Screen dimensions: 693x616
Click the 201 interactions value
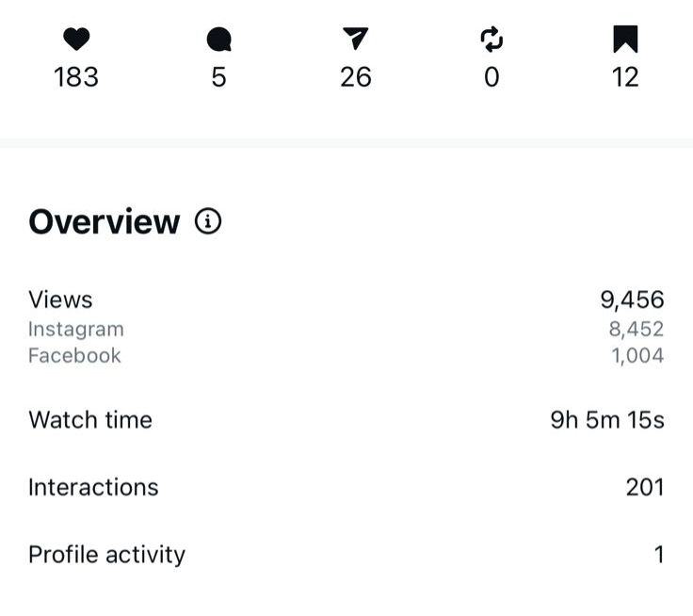click(645, 487)
